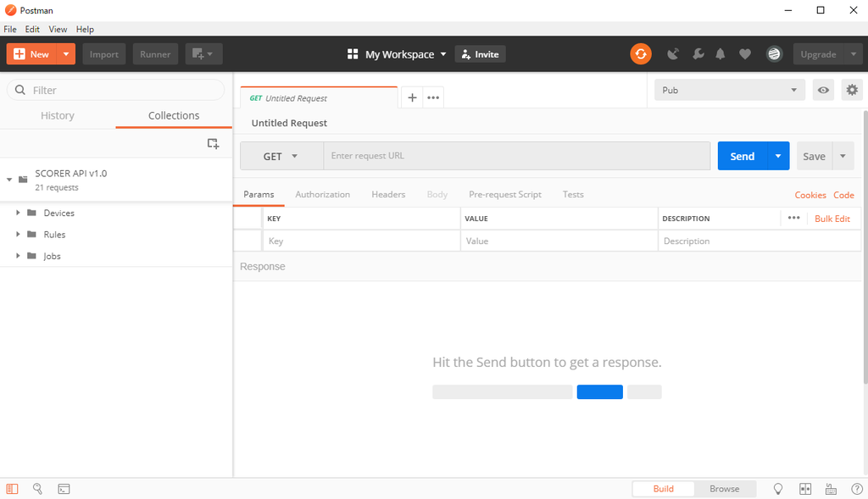Select the Params tab
This screenshot has height=499, width=868.
coord(259,194)
